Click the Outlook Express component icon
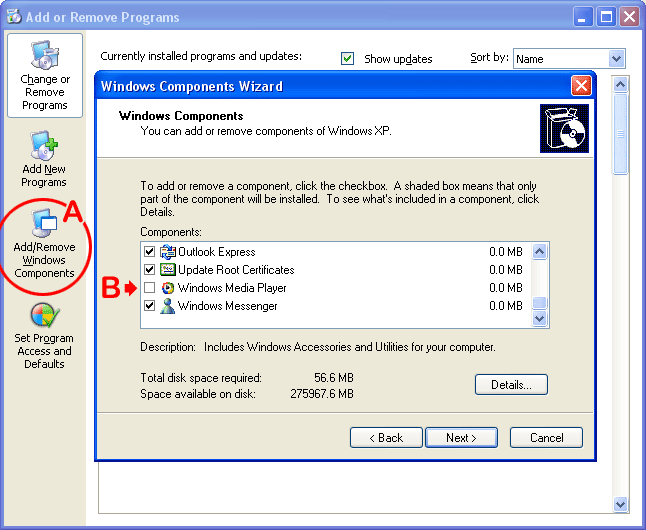 [x=168, y=251]
